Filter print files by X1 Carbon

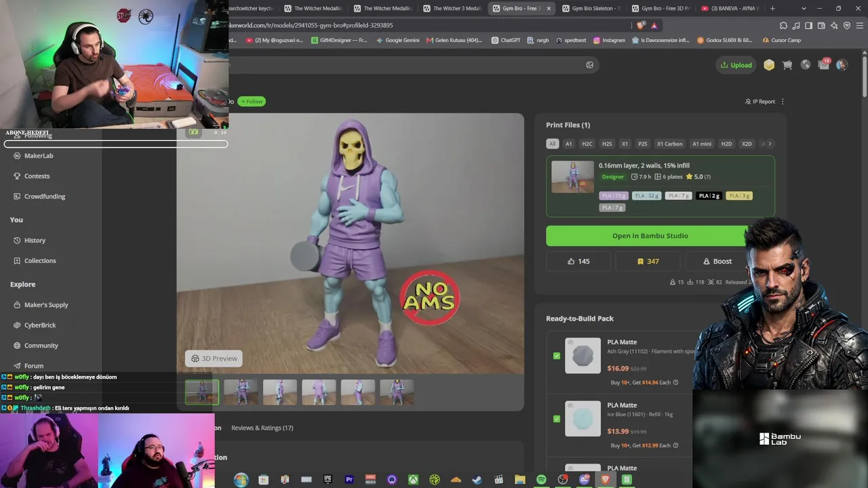coord(670,144)
